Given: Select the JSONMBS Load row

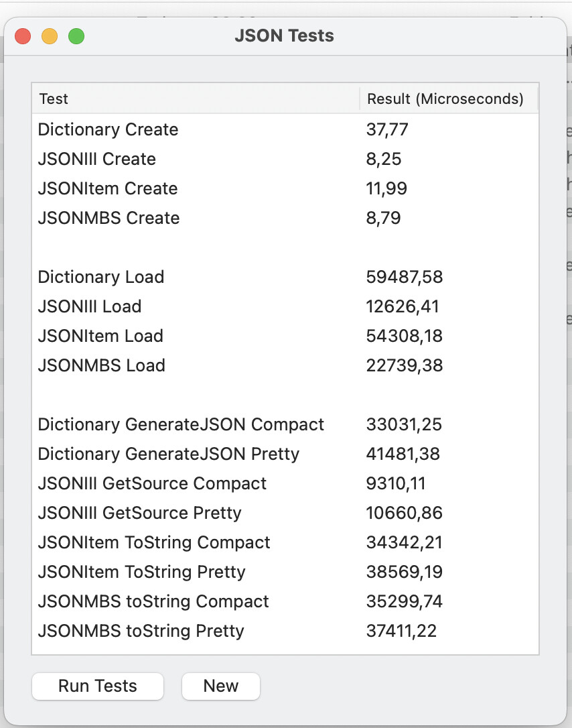Looking at the screenshot, I should pos(285,365).
